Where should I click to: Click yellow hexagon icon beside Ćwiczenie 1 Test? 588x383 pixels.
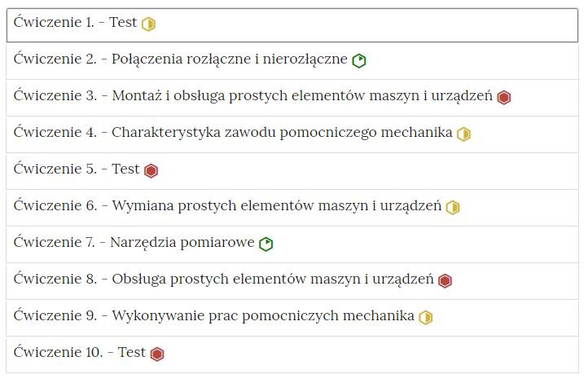point(148,24)
